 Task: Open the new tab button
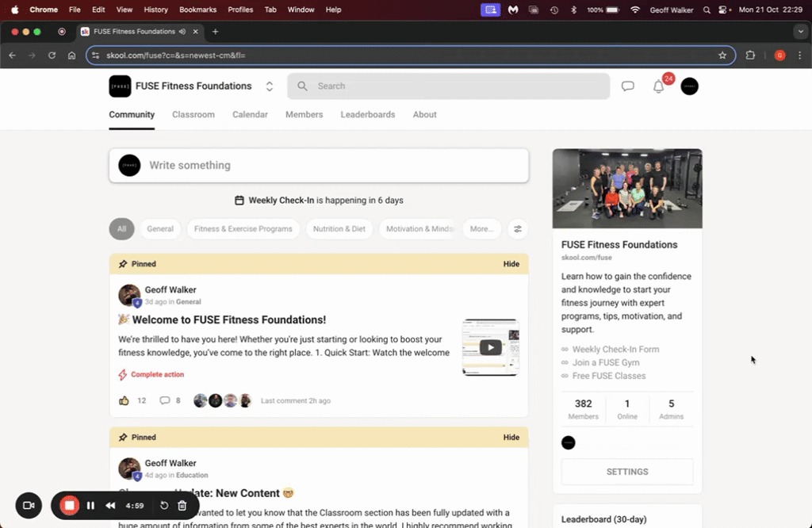click(x=216, y=32)
